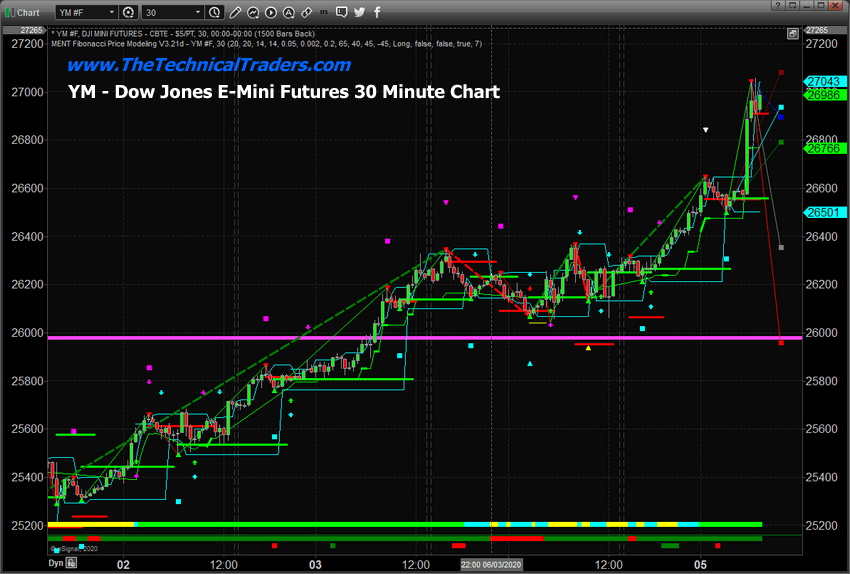Open the symbol settings gear icon
This screenshot has width=850, height=574.
pos(128,12)
